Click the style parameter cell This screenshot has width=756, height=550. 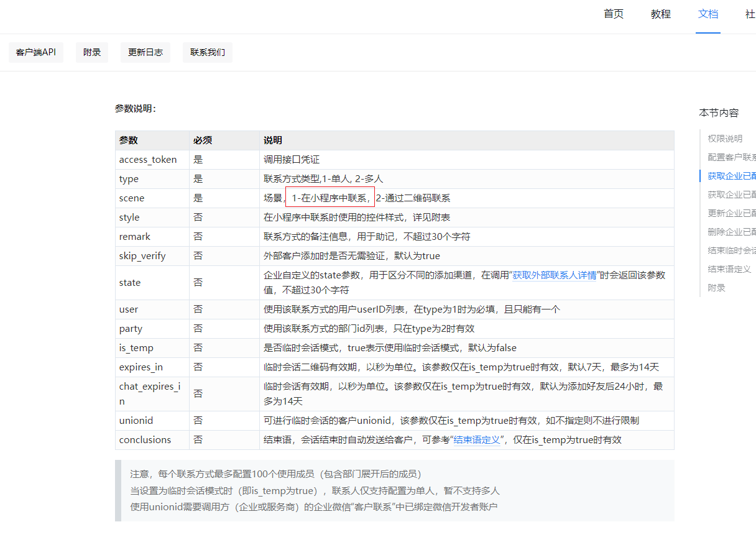click(x=152, y=218)
